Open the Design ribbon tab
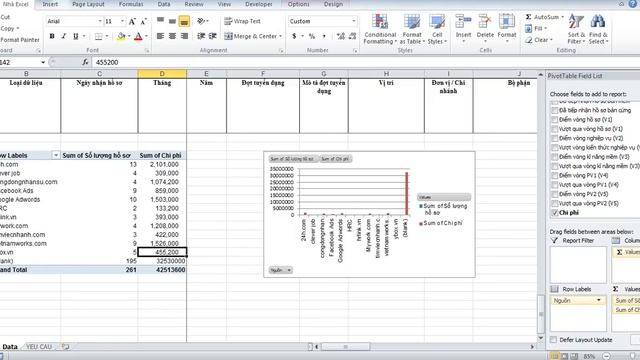This screenshot has width=640, height=360. (x=333, y=4)
